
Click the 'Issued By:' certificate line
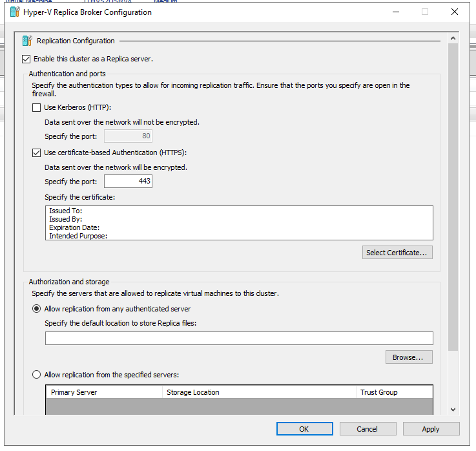(x=66, y=219)
